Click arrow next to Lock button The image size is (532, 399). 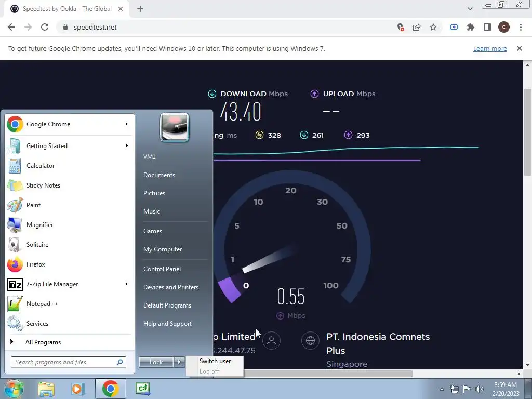coord(180,362)
